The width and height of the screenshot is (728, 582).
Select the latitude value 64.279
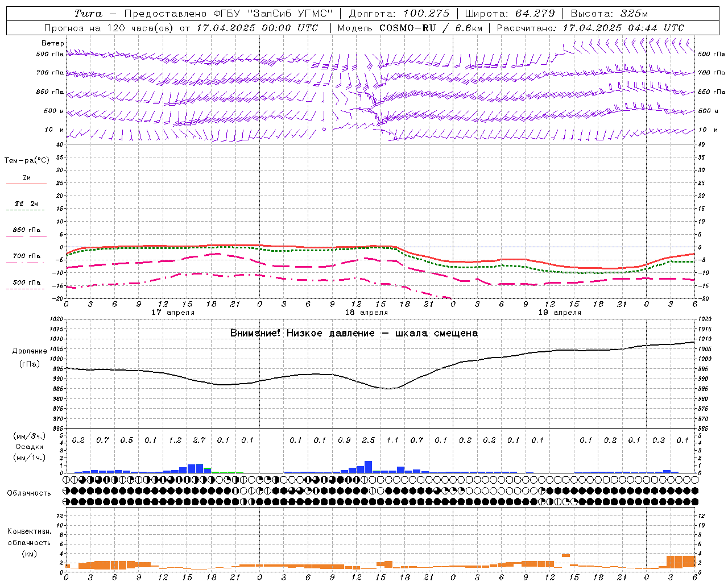[x=535, y=14]
